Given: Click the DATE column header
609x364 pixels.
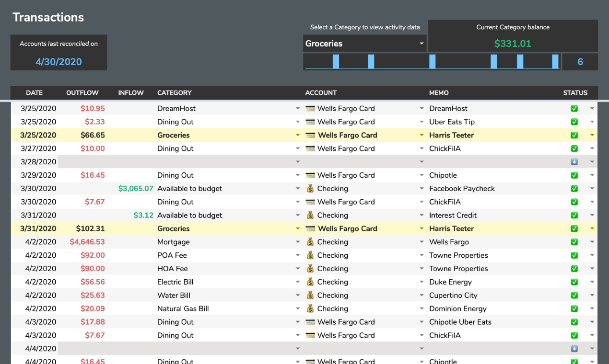Looking at the screenshot, I should click(x=34, y=93).
